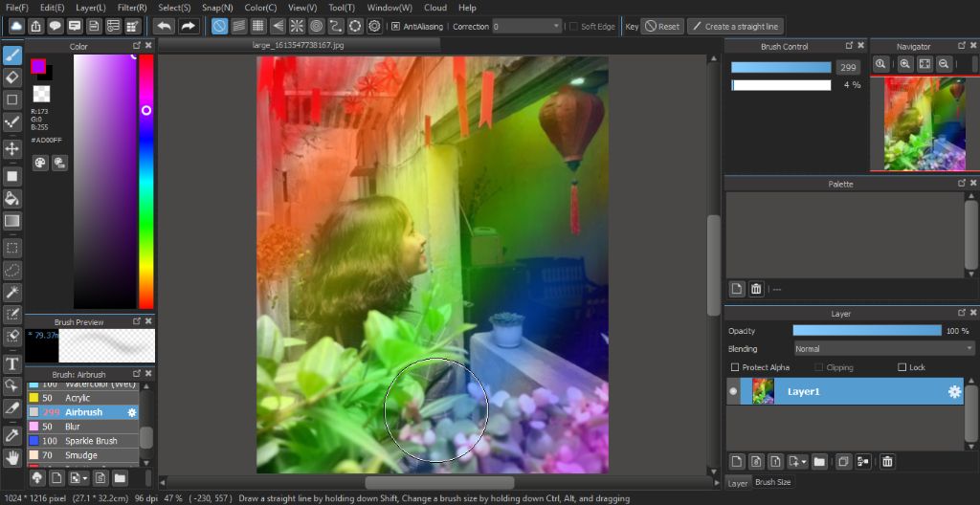The width and height of the screenshot is (980, 505).
Task: Open color palette wheel icon in Color panel
Action: (40, 163)
